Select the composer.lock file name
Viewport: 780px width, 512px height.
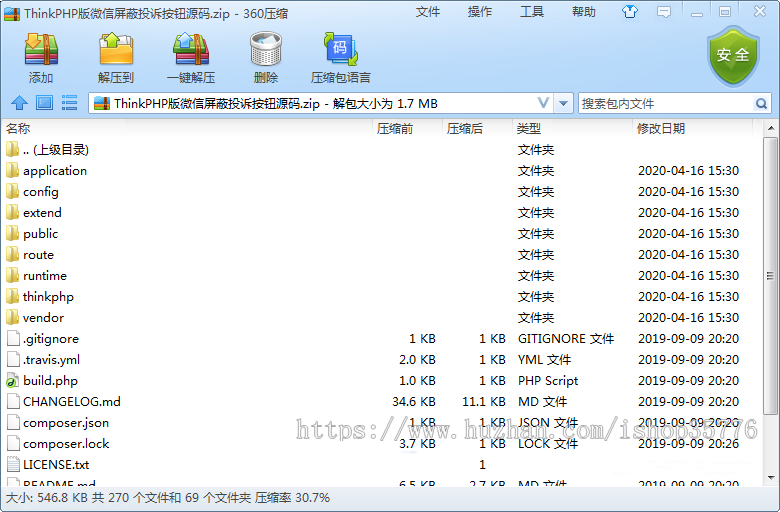(66, 443)
